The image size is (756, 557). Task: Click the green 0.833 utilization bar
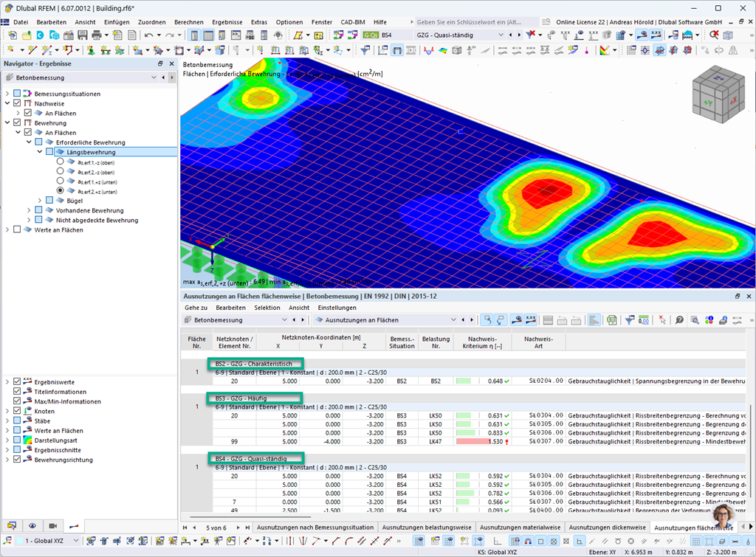pyautogui.click(x=465, y=432)
